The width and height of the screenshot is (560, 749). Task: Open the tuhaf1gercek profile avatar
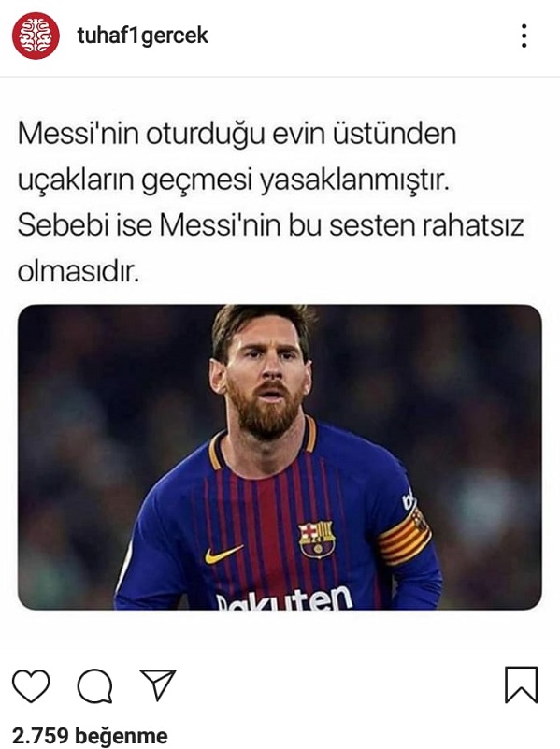(36, 36)
